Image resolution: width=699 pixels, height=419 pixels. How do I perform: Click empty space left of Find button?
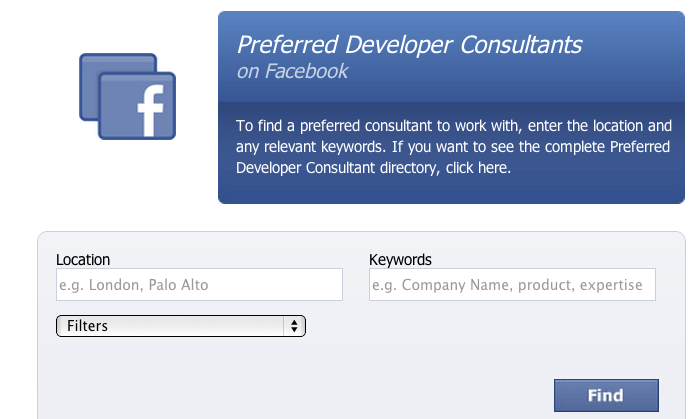tap(300, 394)
